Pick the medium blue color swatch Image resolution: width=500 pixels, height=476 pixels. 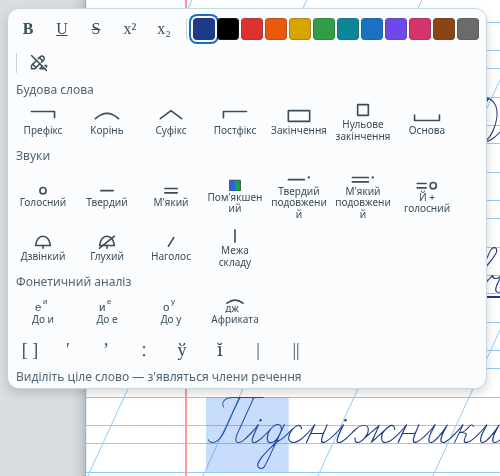[x=372, y=29]
